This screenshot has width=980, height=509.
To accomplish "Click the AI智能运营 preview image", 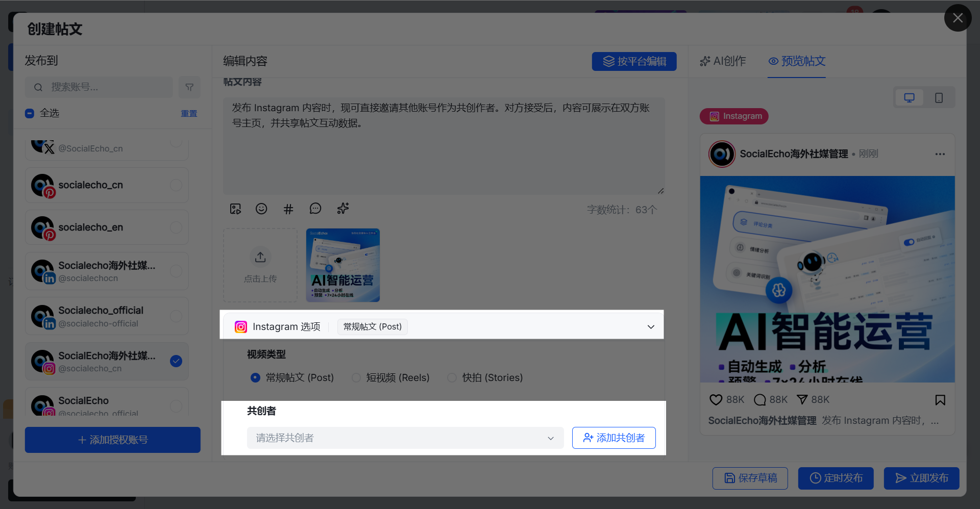I will pyautogui.click(x=827, y=279).
